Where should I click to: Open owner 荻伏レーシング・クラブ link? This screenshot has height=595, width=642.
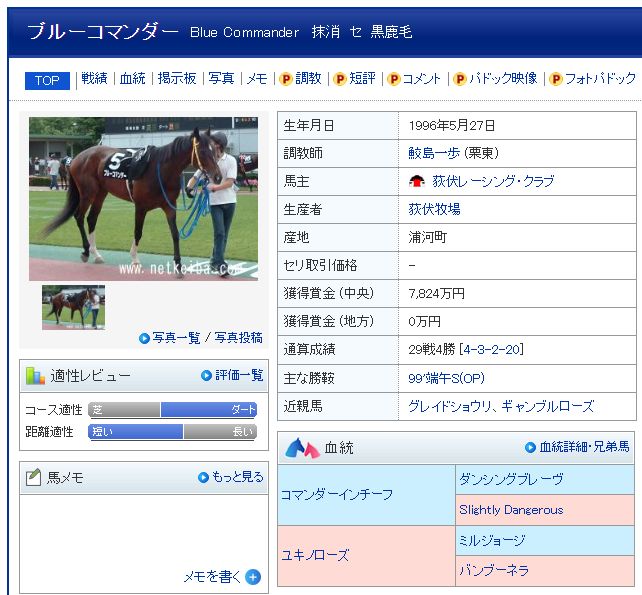click(x=493, y=181)
